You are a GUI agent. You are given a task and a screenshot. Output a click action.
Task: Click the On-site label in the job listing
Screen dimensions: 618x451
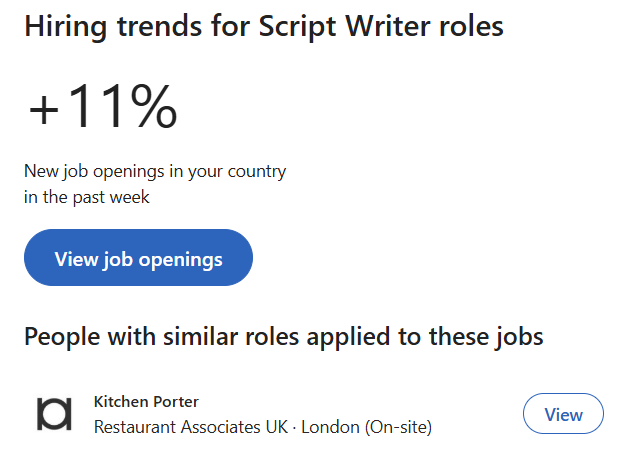(398, 427)
